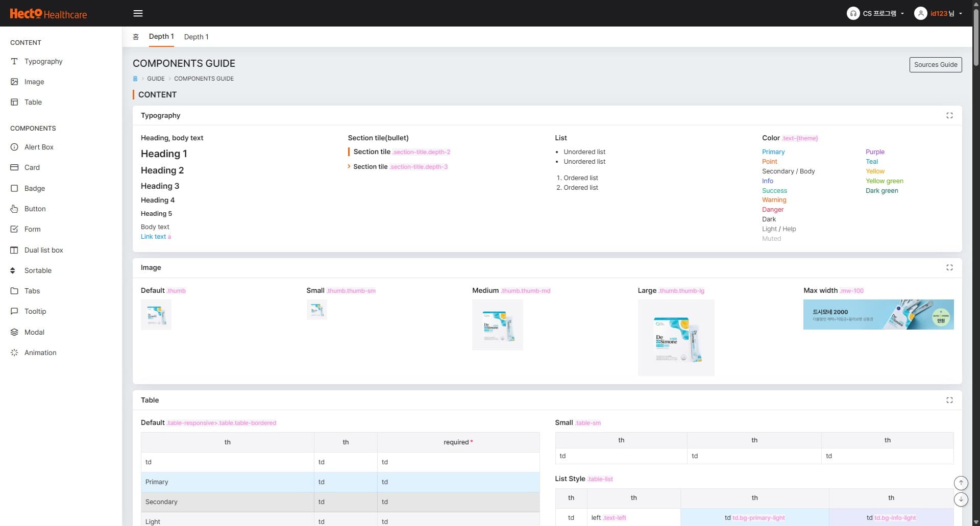
Task: Click the Secondary table row cell
Action: click(227, 502)
